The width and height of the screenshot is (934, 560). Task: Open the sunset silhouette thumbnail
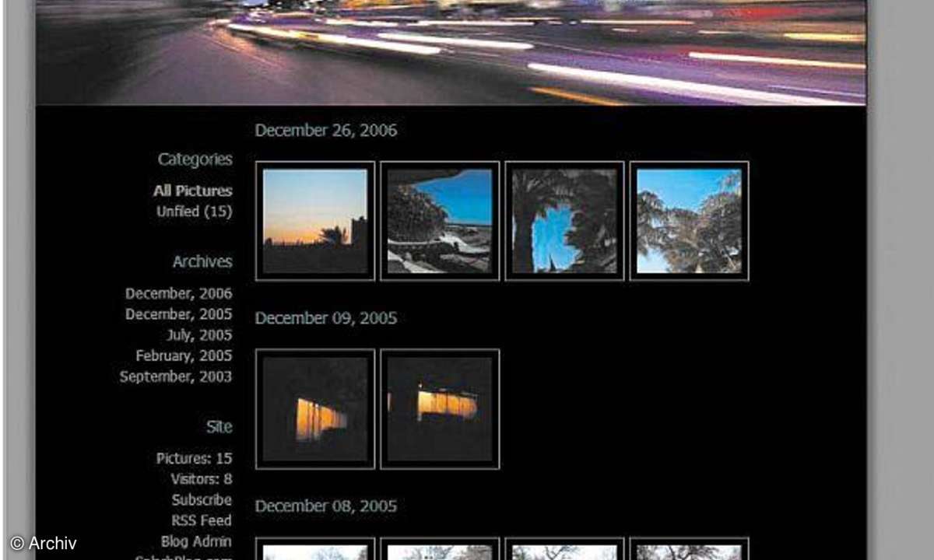315,221
